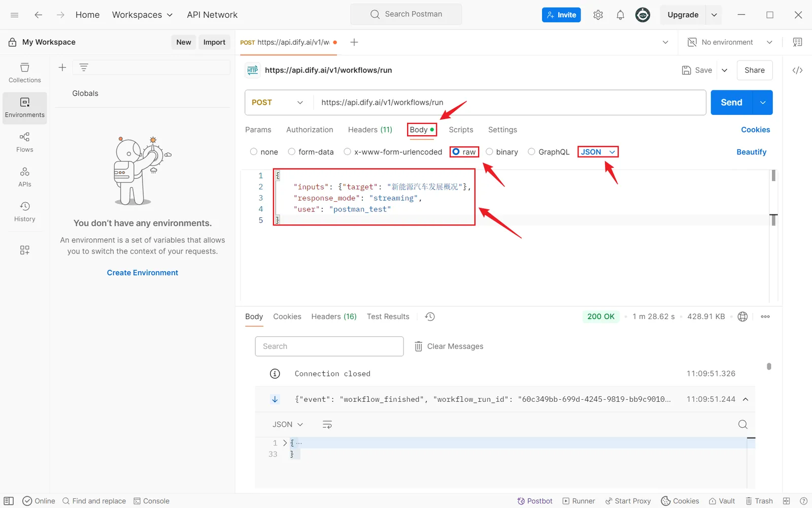Go back with the left arrow
The height and width of the screenshot is (508, 812).
(x=38, y=15)
